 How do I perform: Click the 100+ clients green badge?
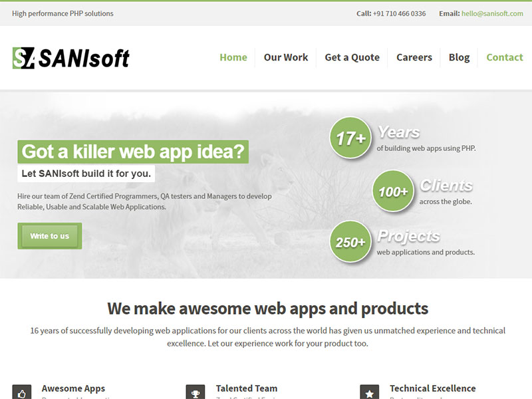393,191
